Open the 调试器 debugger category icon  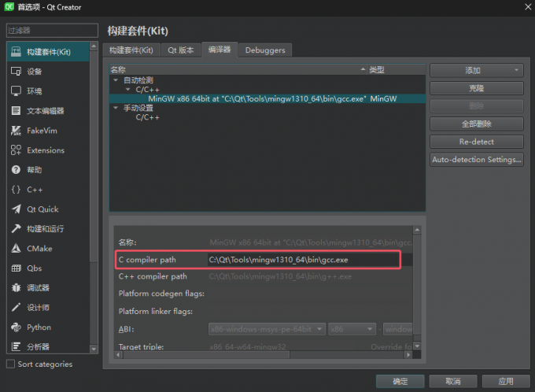(16, 288)
